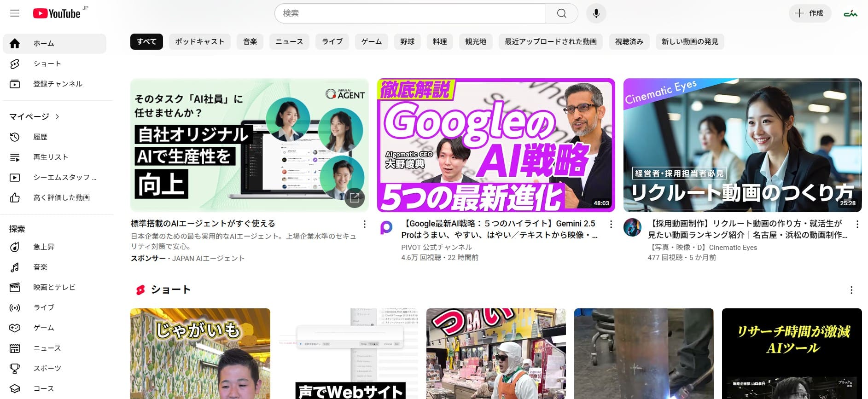Open Cinematic Eyes channel avatar

pos(632,227)
